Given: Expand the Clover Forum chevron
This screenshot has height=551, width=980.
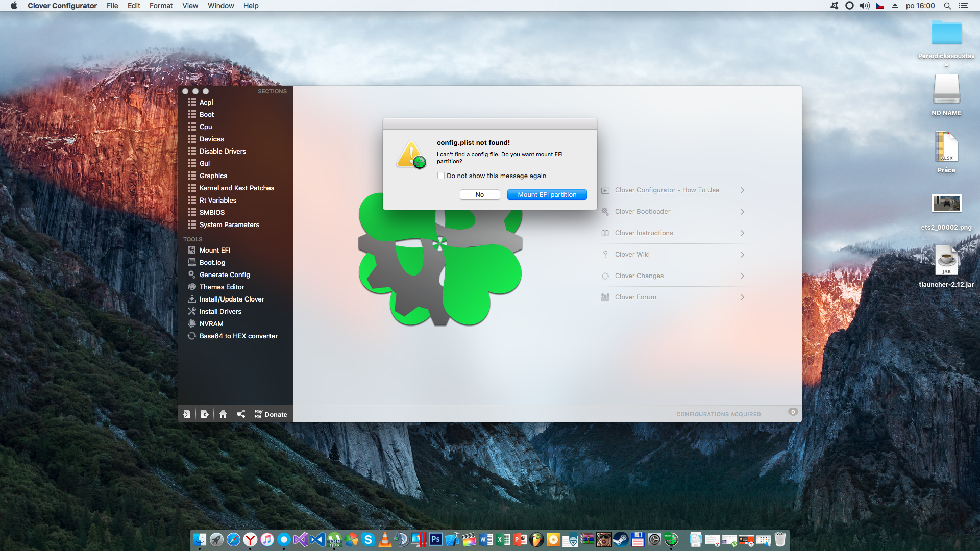Looking at the screenshot, I should click(x=742, y=297).
